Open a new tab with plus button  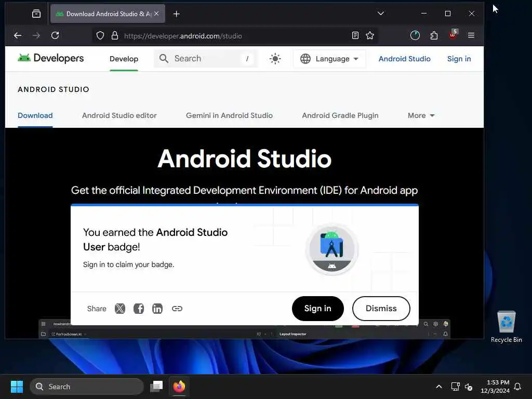click(177, 14)
